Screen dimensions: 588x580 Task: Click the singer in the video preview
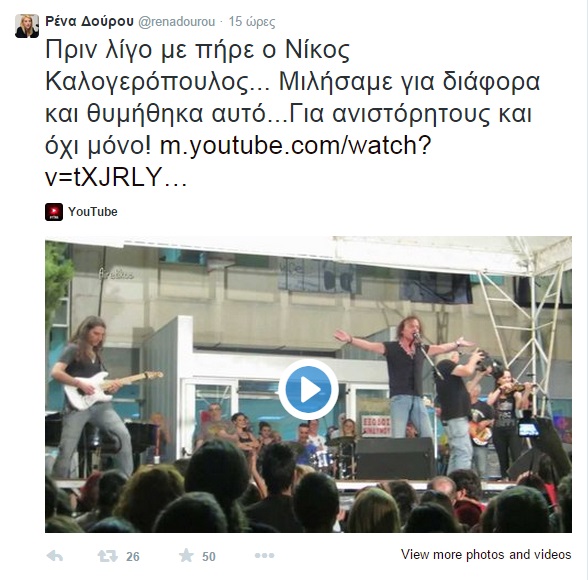coord(405,375)
